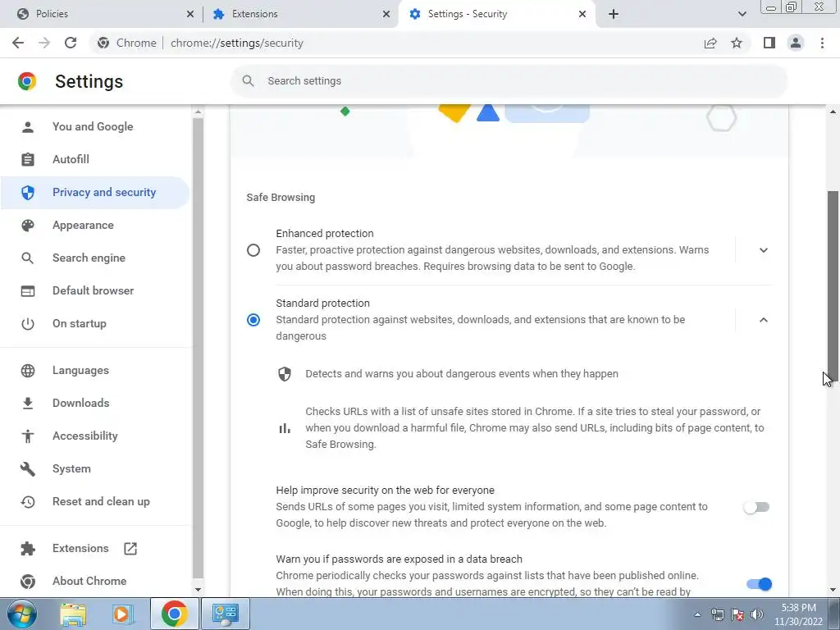Bookmark this page with the star icon
Screen dimensions: 840x630
[x=737, y=43]
